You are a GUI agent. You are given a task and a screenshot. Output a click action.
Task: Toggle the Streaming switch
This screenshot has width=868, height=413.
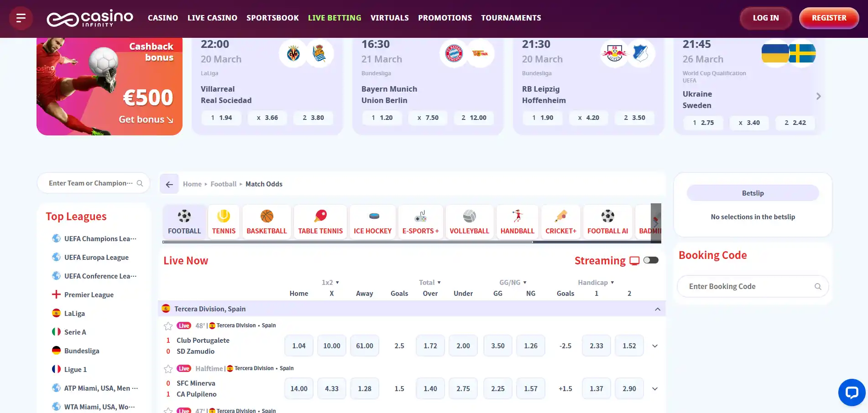651,260
